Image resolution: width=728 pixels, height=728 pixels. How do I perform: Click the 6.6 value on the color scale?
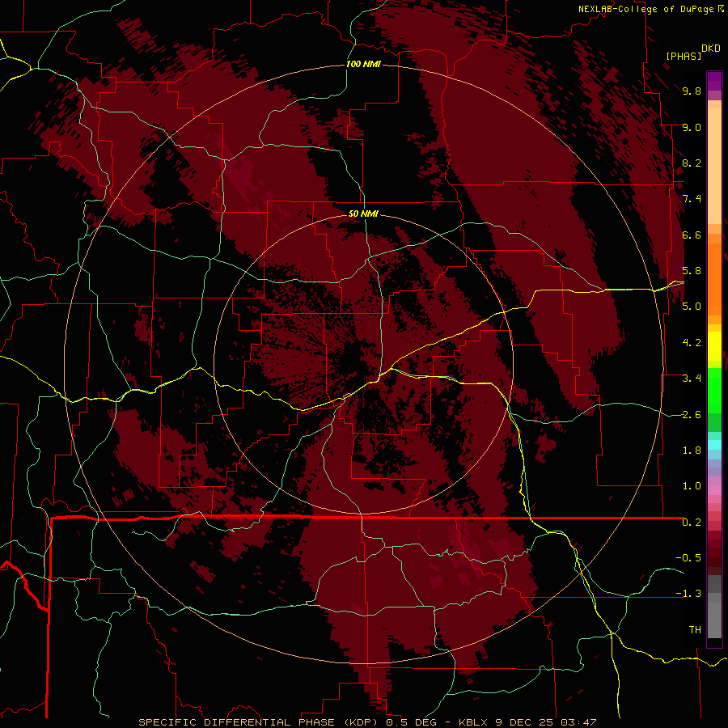692,235
